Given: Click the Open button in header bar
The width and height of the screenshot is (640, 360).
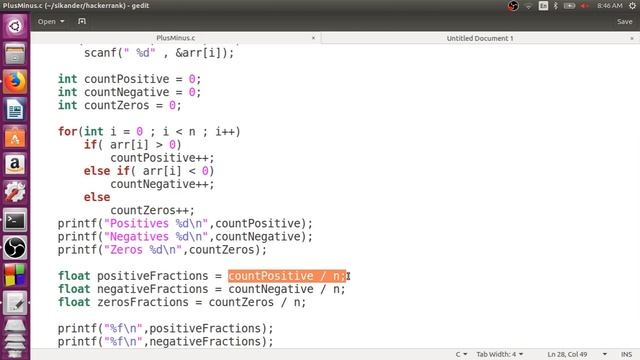Looking at the screenshot, I should (47, 21).
